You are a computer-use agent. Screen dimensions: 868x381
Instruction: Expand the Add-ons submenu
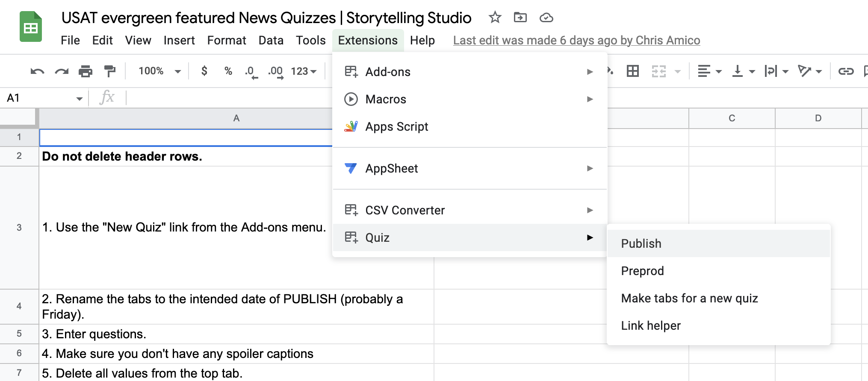469,72
